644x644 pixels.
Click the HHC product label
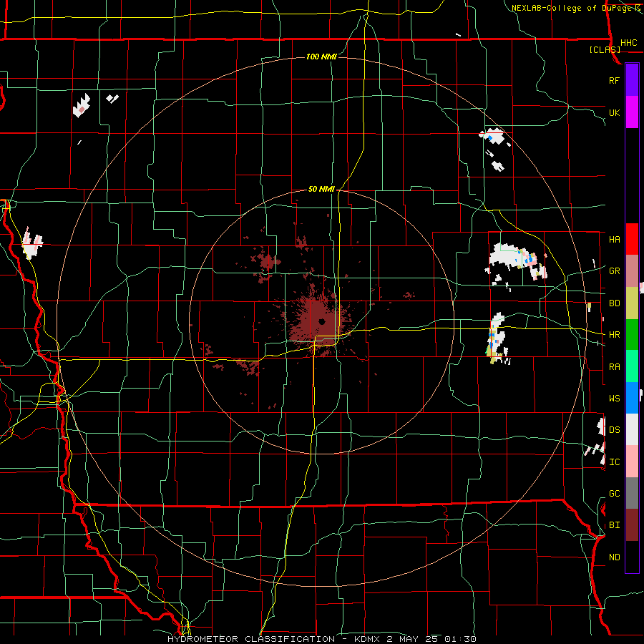coord(629,43)
